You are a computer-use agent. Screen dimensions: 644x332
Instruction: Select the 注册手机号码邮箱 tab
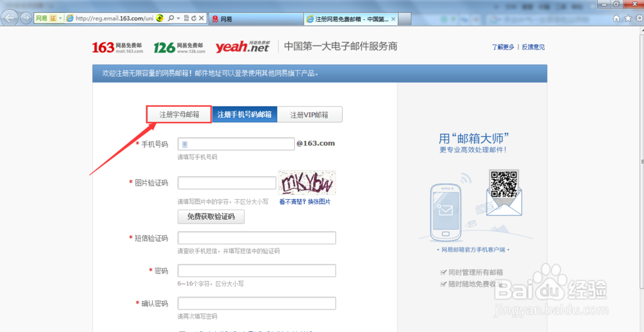(244, 115)
